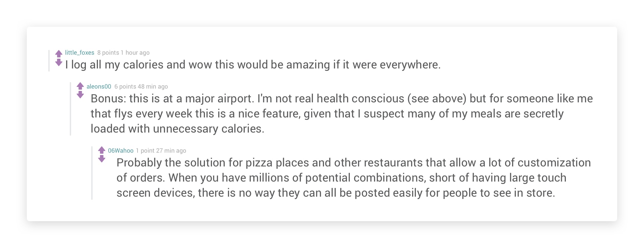This screenshot has height=248, width=644.
Task: Upvote aleons00's reply about the airport
Action: click(x=80, y=86)
